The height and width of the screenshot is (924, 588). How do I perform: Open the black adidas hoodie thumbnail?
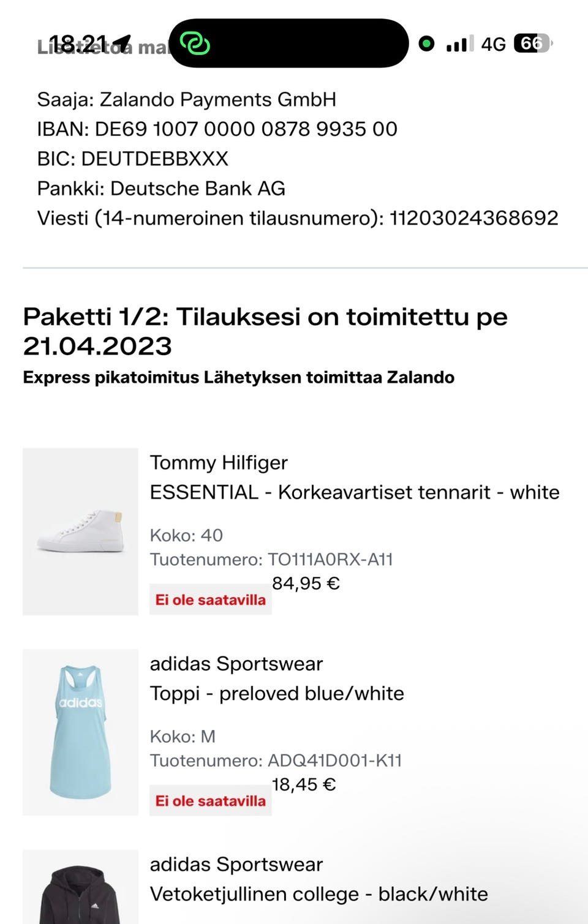[x=80, y=888]
